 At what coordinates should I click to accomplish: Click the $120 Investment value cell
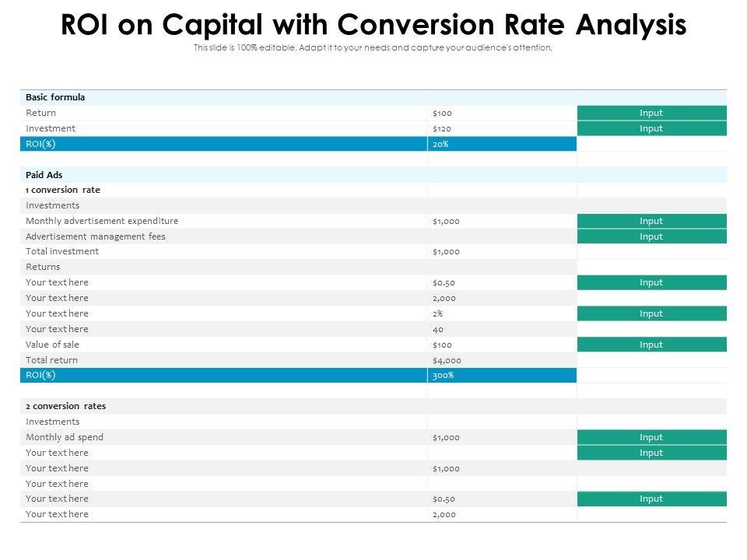pyautogui.click(x=442, y=128)
